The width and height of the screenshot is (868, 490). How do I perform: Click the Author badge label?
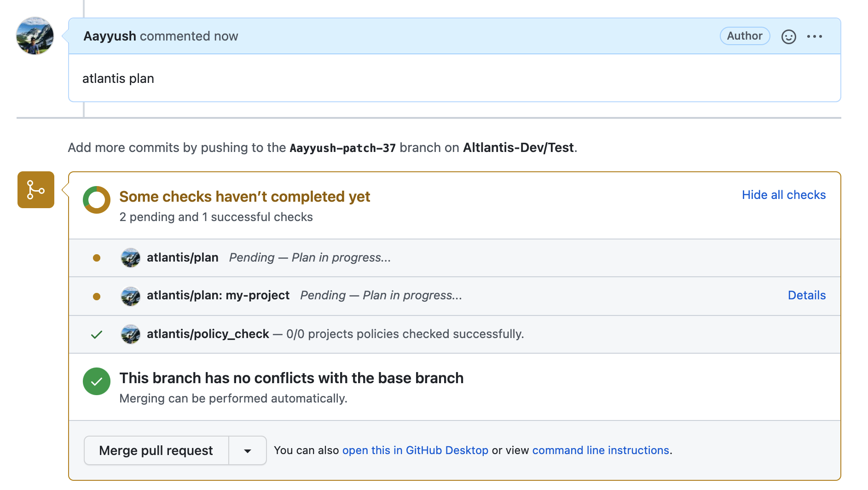pos(745,36)
